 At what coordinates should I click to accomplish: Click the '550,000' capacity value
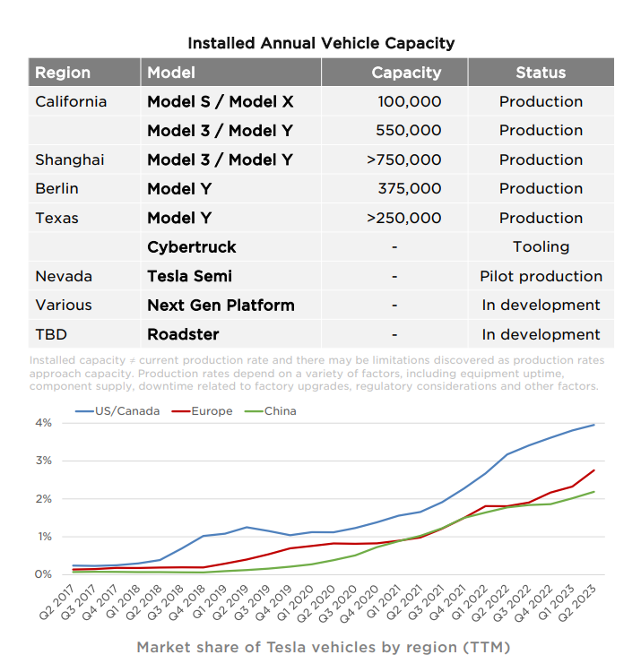click(x=409, y=130)
